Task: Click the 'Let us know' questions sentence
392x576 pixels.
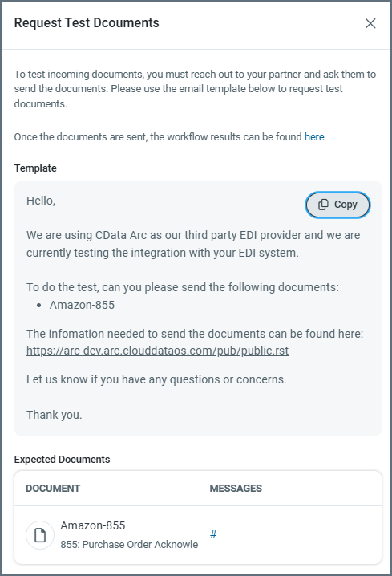Action: click(x=156, y=379)
